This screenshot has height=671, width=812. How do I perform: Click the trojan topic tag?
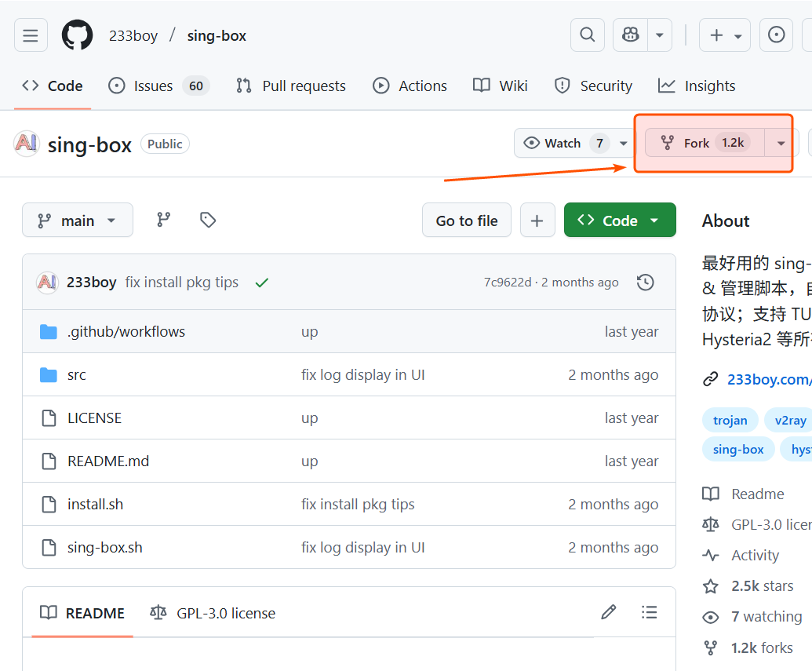(730, 420)
